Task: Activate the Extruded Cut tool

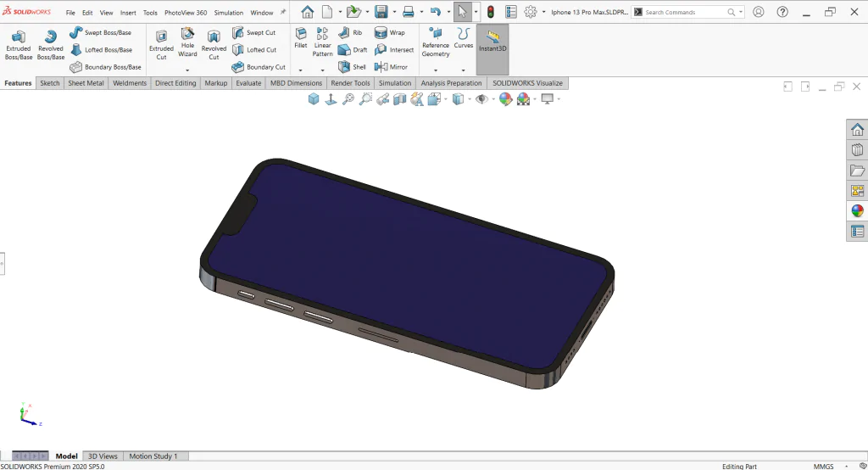Action: point(161,45)
